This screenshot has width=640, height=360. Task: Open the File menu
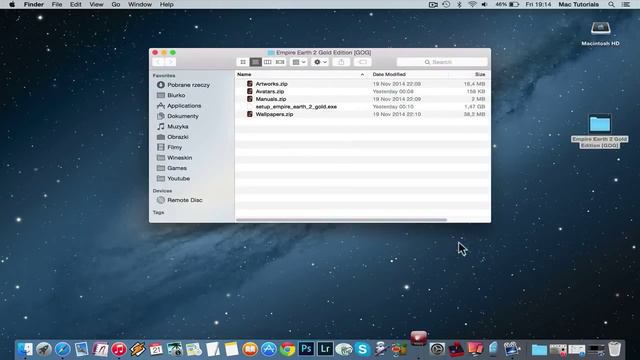pos(57,4)
